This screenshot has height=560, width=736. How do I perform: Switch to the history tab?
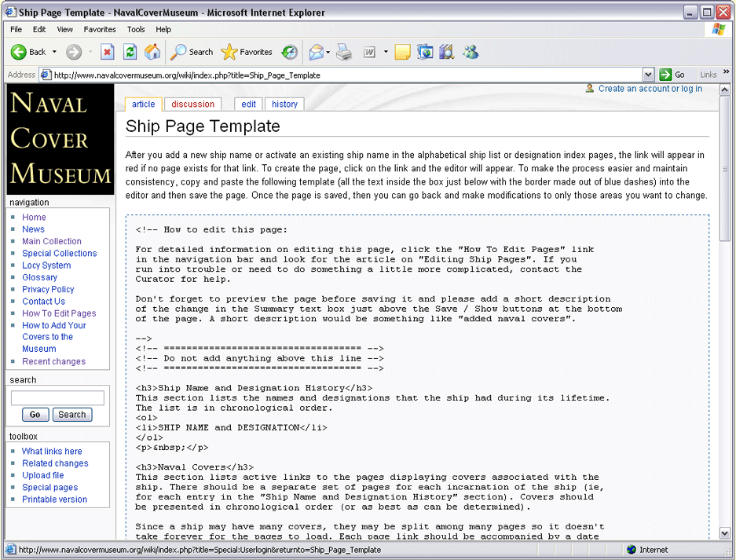pos(284,104)
